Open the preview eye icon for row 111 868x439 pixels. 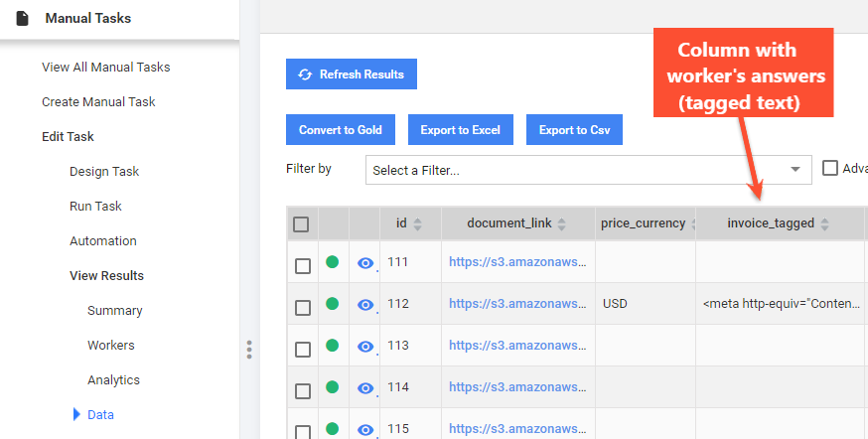pos(365,263)
